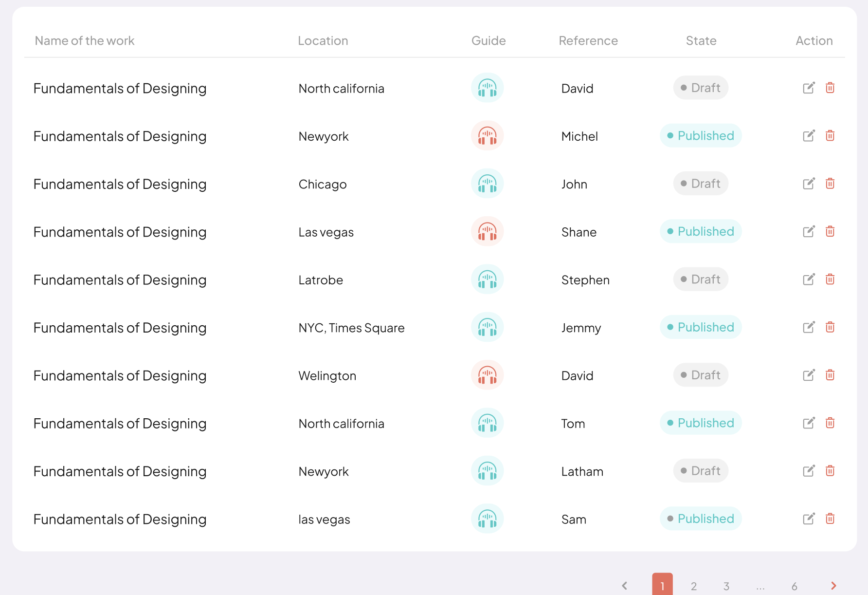The width and height of the screenshot is (868, 595).
Task: Click the Draft badge in John's row
Action: point(701,184)
